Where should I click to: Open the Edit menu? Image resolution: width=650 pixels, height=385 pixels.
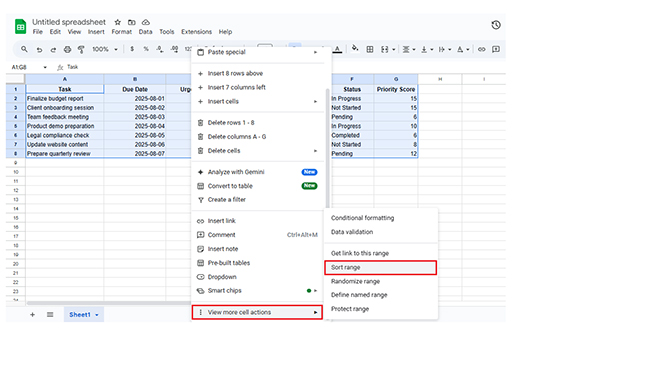[55, 32]
